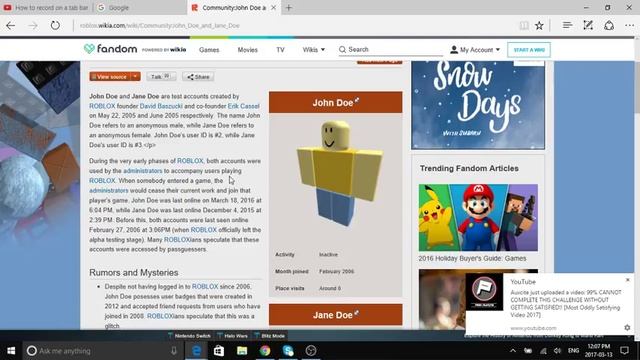Viewport: 640px width, 360px height.
Task: Open the Talk page button
Action: [161, 77]
